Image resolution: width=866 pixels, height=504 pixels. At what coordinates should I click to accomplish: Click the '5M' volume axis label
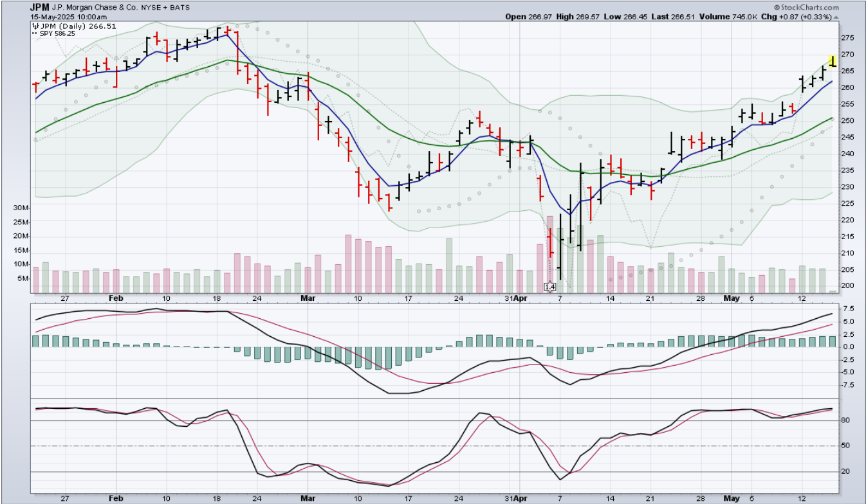pyautogui.click(x=23, y=278)
